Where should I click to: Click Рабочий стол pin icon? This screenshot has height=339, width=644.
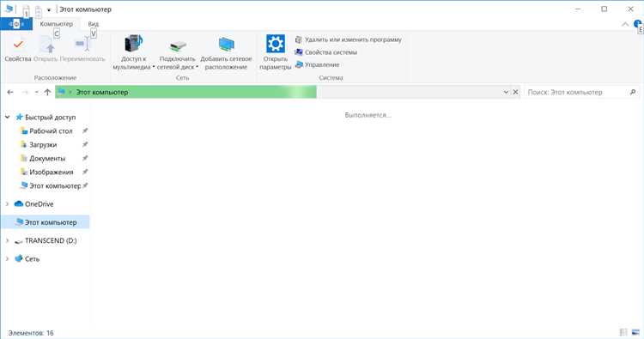tap(85, 131)
